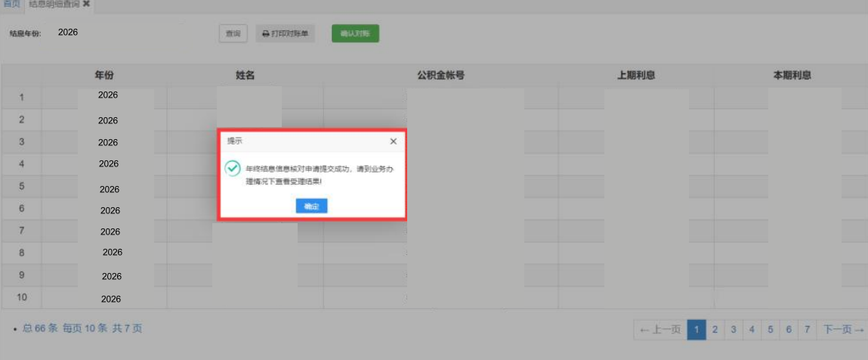Select row number 2 in table
This screenshot has width=868, height=360.
(x=22, y=119)
